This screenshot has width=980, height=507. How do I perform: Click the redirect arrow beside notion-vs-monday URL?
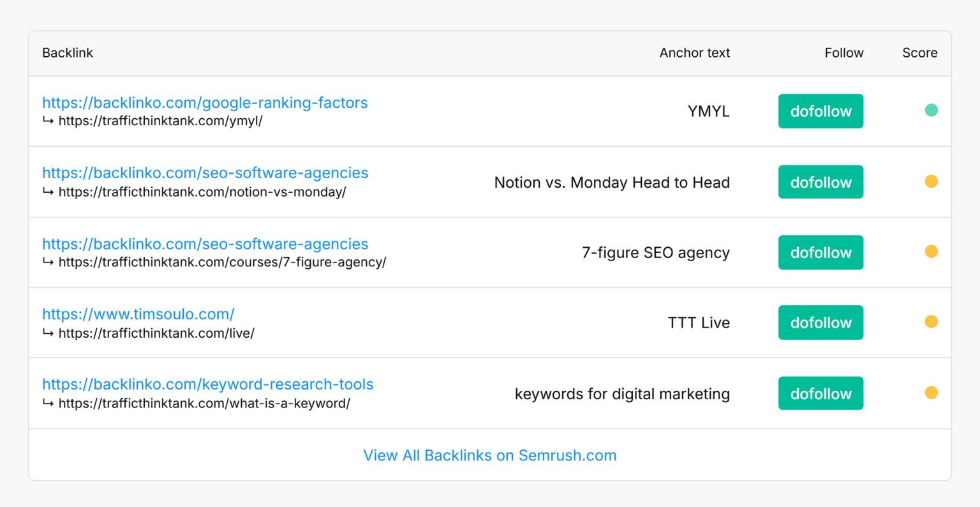pyautogui.click(x=48, y=191)
